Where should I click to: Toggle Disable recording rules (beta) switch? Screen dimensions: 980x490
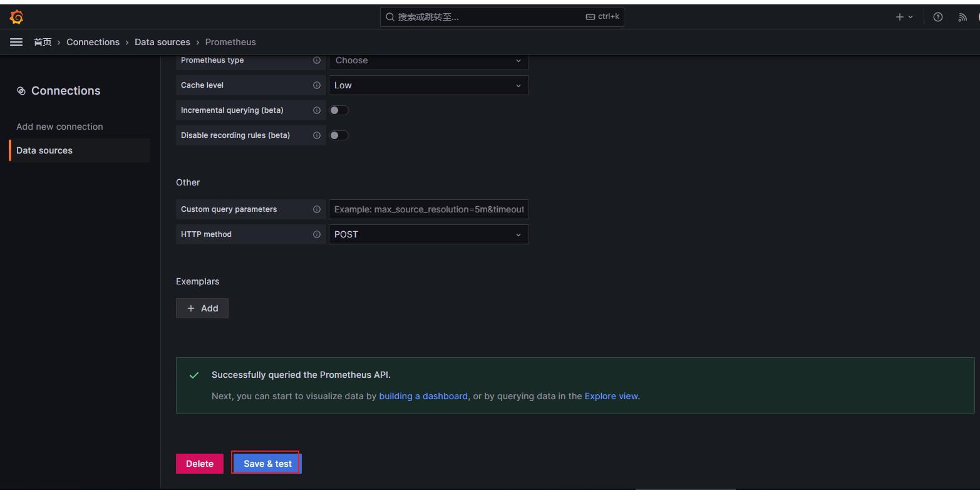pyautogui.click(x=339, y=135)
